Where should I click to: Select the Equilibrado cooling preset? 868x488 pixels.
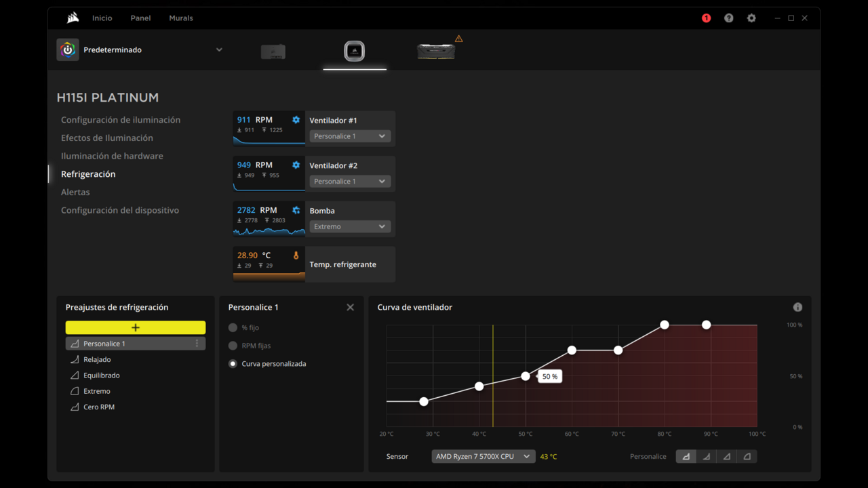pyautogui.click(x=136, y=375)
